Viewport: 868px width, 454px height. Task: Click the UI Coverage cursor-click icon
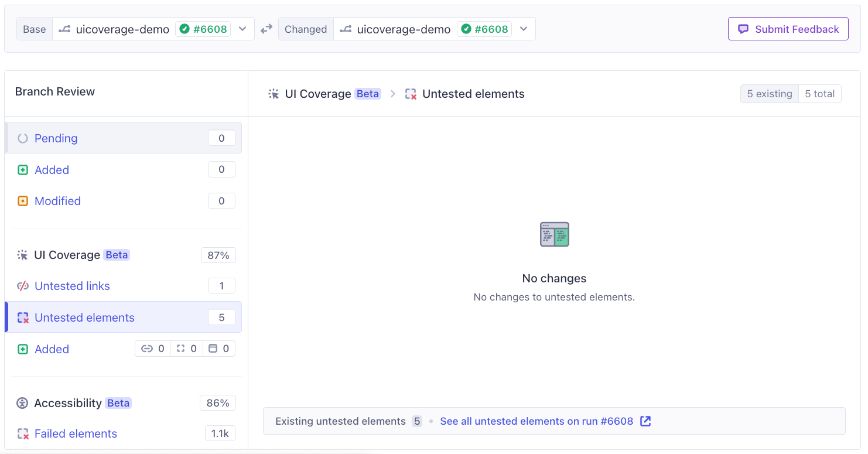(22, 255)
